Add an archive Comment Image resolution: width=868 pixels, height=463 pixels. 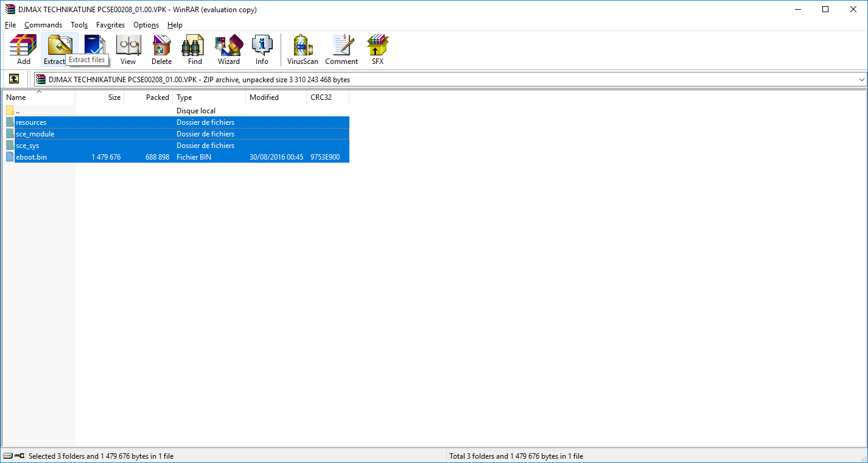point(341,49)
